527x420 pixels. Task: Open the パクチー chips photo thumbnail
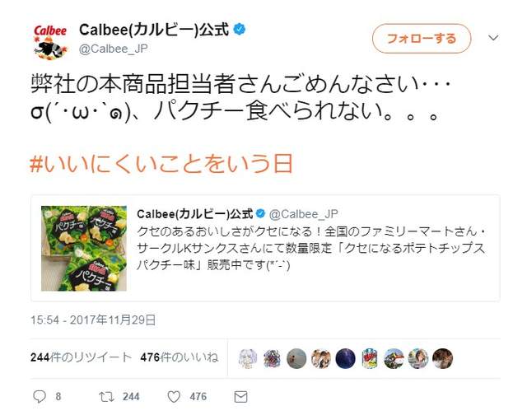84,249
